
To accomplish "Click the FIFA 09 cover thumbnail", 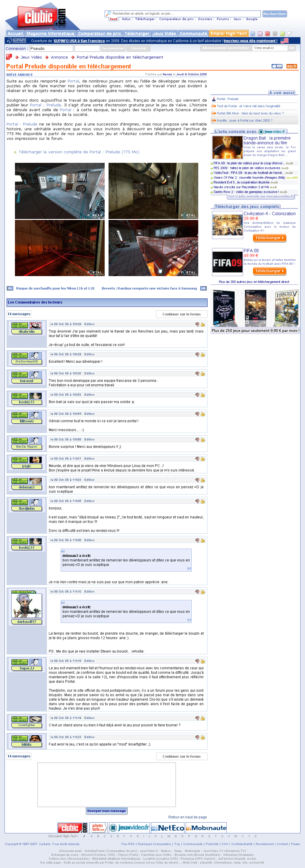I will (227, 262).
